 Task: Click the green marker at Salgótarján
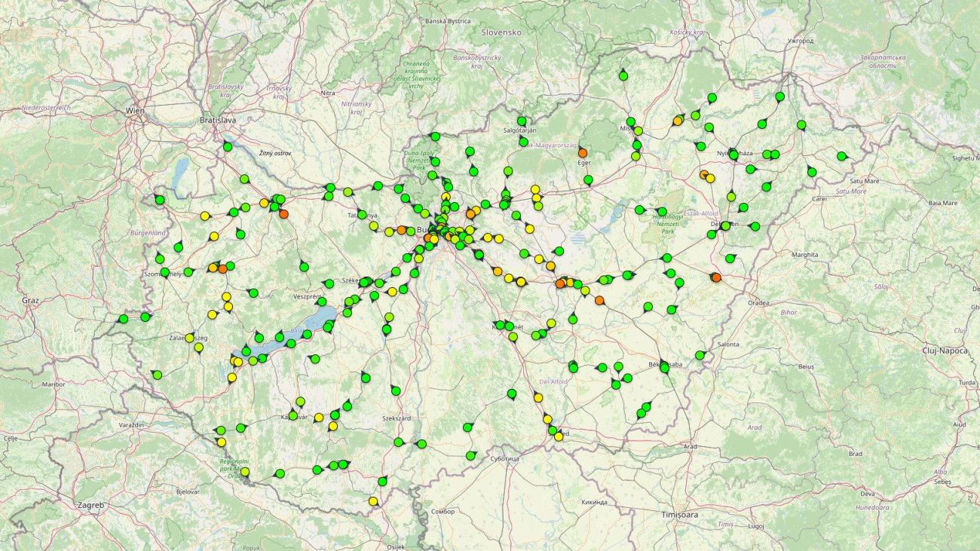pos(522,121)
